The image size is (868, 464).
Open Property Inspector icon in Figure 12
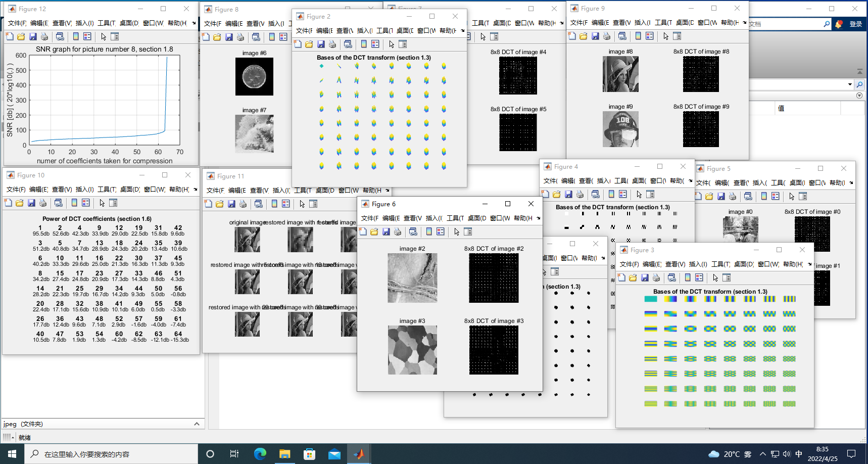(x=115, y=36)
